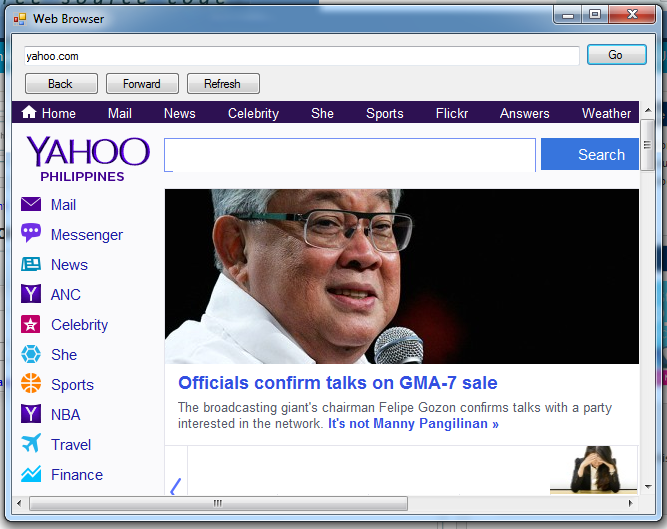Open Mail via the envelope icon in sidebar
667x529 pixels.
31,205
